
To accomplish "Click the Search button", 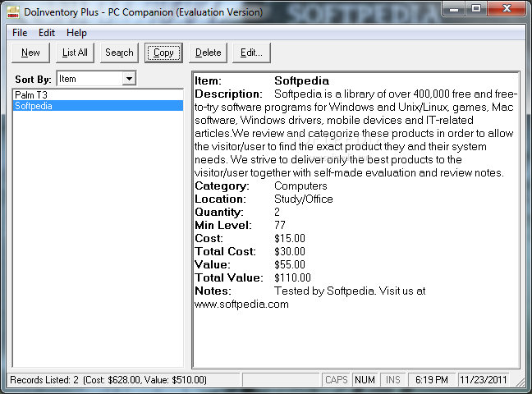I will [119, 53].
